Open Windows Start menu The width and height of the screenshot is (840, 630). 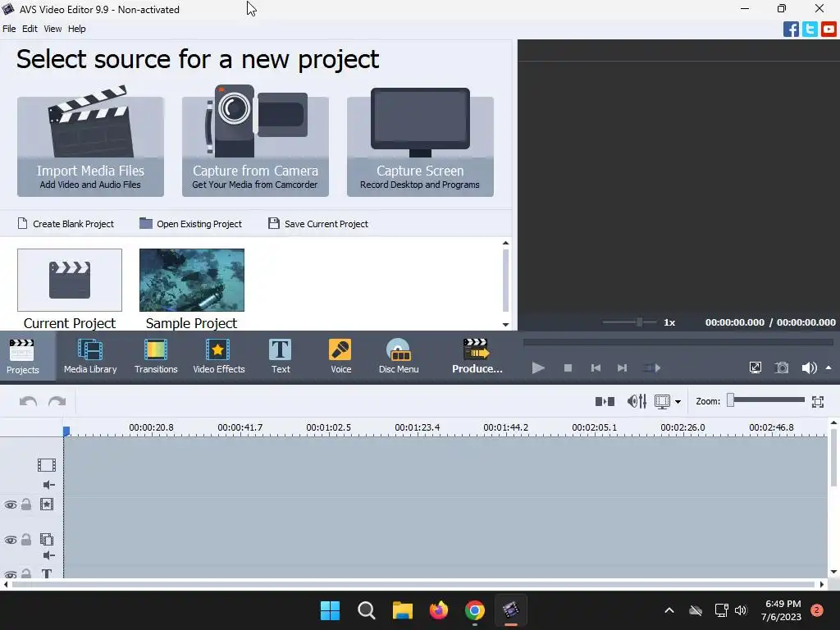click(330, 610)
